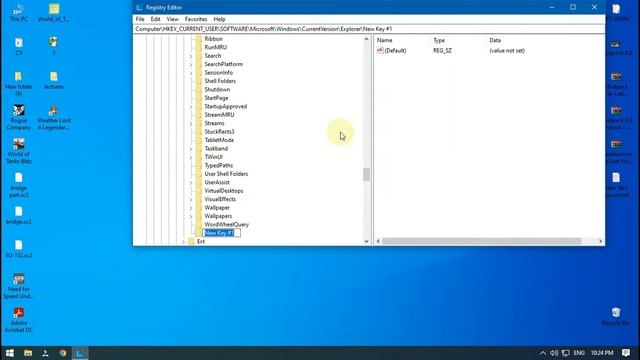Select the World of Tanks Blitz shortcut
The height and width of the screenshot is (360, 640).
tap(19, 151)
